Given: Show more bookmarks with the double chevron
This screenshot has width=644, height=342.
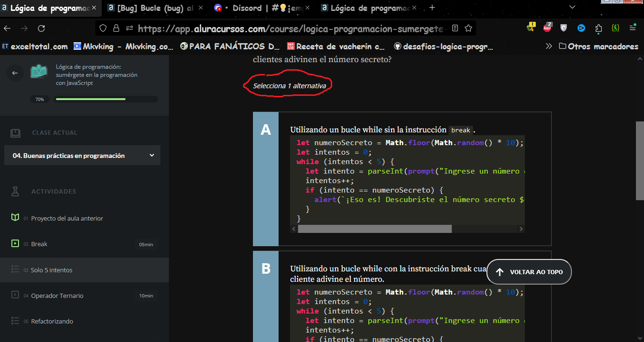Looking at the screenshot, I should tap(549, 46).
